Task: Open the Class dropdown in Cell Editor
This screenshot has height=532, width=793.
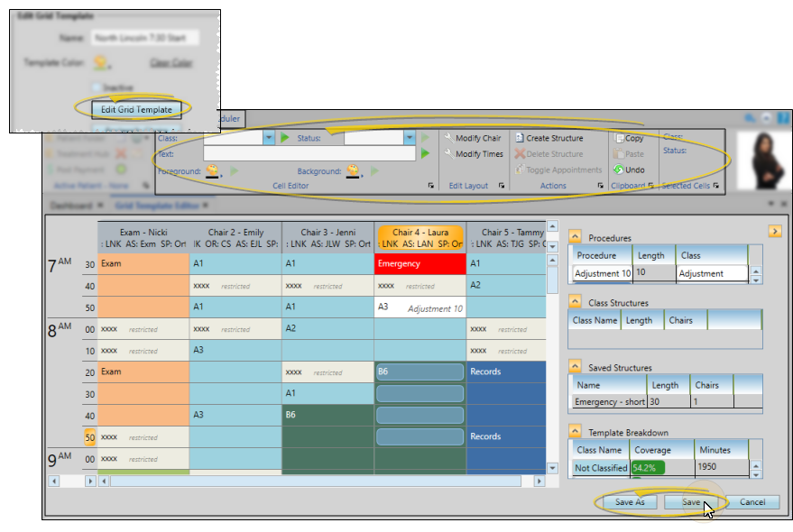Action: pos(268,138)
